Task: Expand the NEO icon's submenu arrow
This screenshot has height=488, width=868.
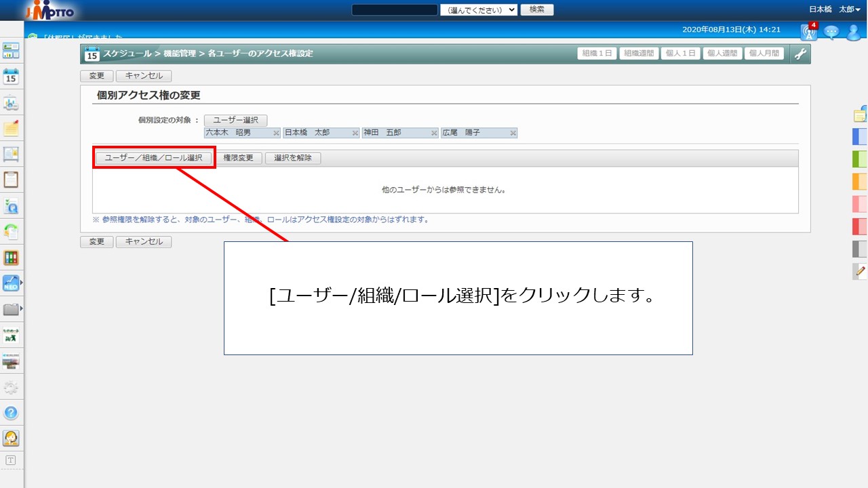Action: click(22, 283)
